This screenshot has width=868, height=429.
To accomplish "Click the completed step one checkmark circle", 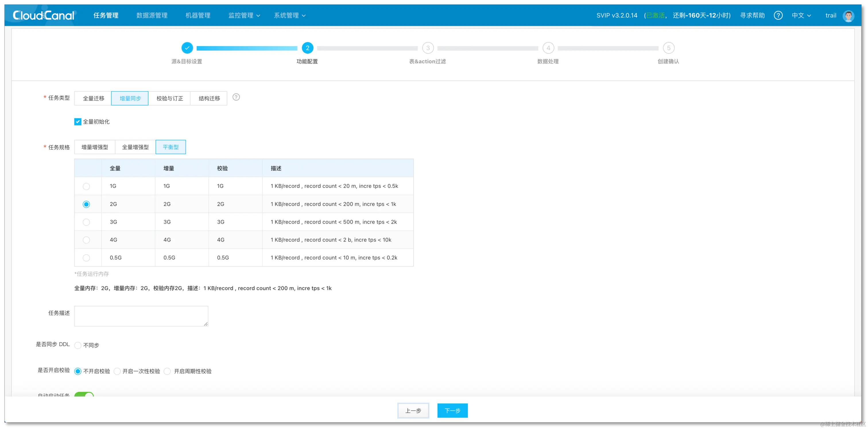I will 187,48.
